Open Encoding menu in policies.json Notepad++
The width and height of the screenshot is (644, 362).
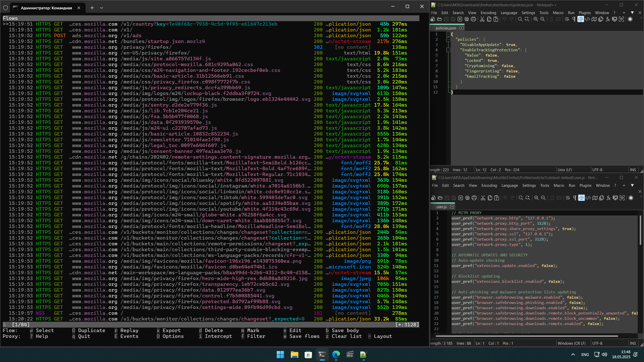tap(488, 13)
